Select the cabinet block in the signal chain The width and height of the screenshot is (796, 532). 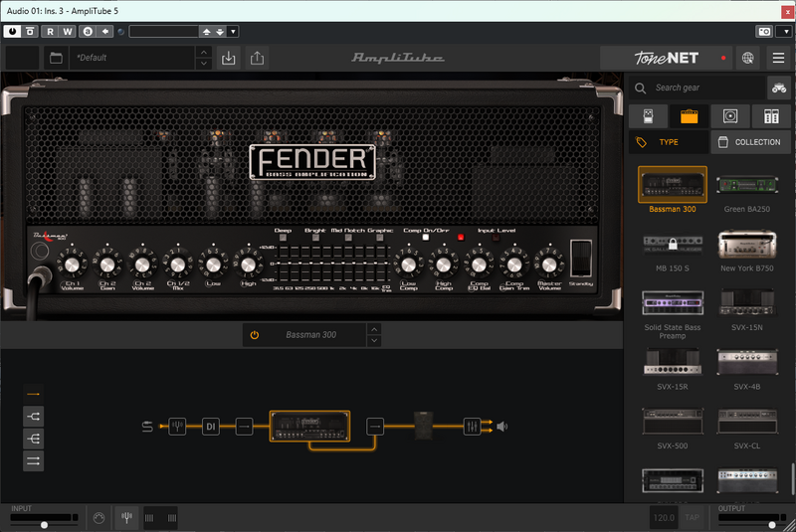(424, 426)
